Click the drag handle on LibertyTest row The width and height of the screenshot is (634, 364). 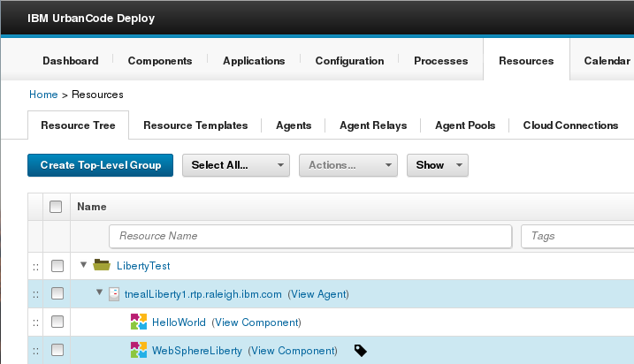(36, 265)
